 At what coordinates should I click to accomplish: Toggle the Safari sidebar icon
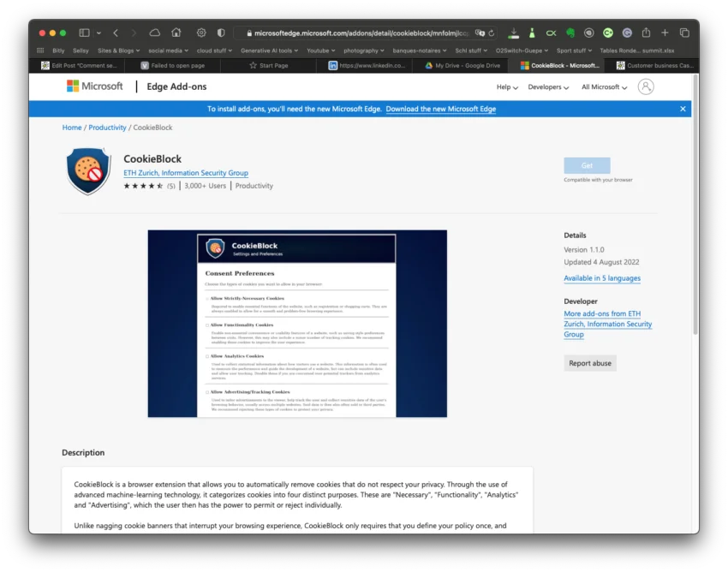pyautogui.click(x=84, y=33)
